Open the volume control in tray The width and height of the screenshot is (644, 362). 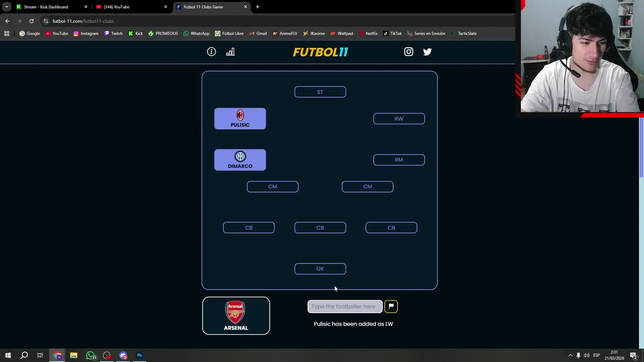(x=587, y=355)
